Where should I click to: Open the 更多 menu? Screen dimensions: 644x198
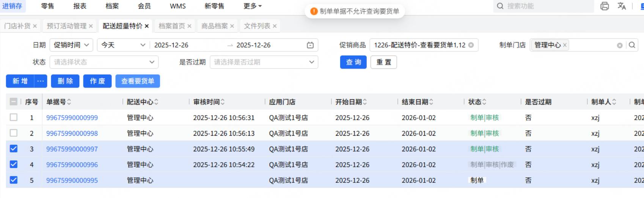click(253, 6)
